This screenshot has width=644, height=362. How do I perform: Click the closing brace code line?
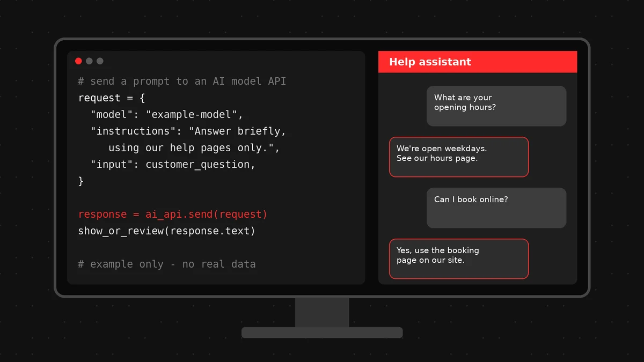81,181
